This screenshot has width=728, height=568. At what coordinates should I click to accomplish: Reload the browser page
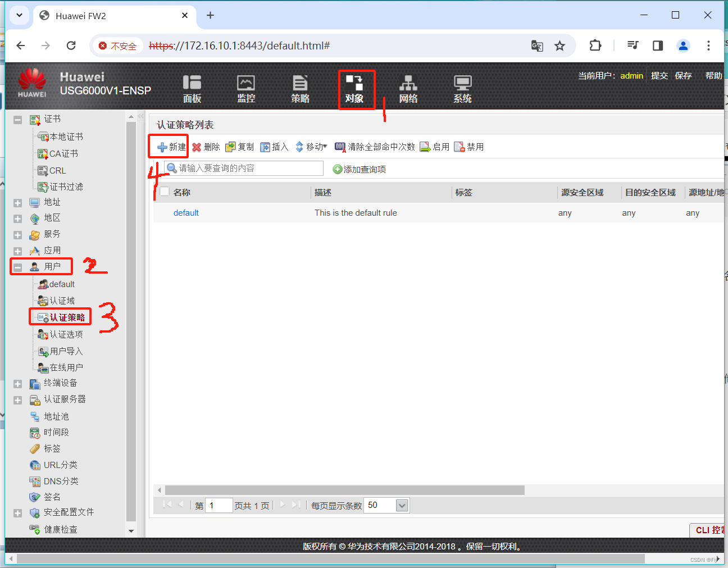click(x=71, y=46)
